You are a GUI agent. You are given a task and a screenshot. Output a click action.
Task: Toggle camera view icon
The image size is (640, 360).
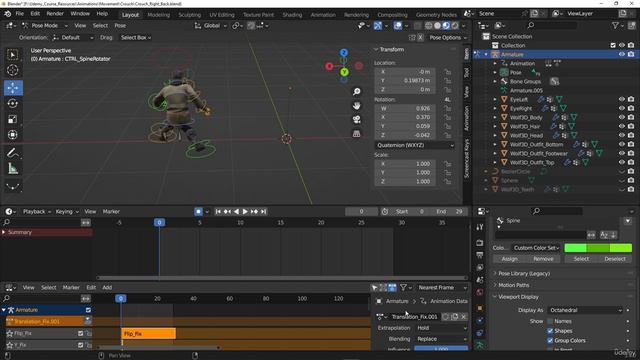357,120
